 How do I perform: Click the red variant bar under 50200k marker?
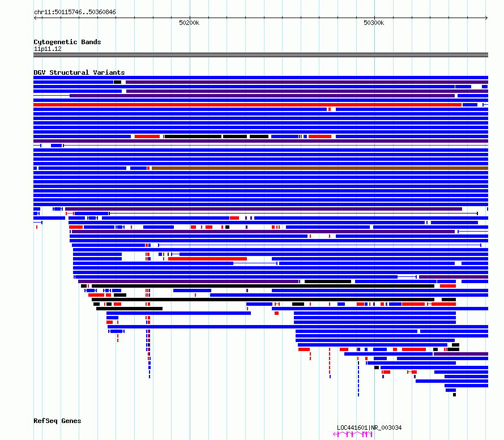[207, 259]
